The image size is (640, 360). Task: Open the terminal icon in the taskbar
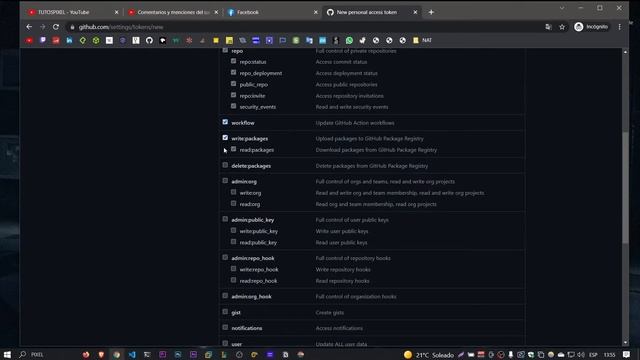point(147,355)
